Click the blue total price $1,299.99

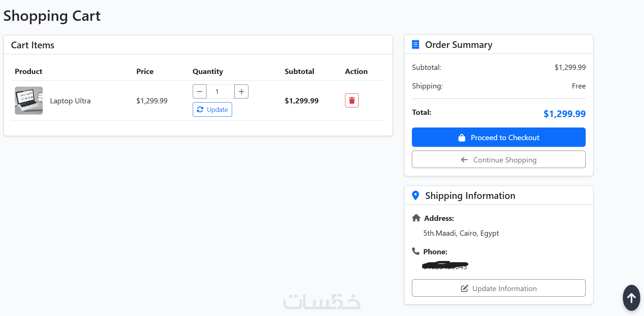pyautogui.click(x=564, y=114)
